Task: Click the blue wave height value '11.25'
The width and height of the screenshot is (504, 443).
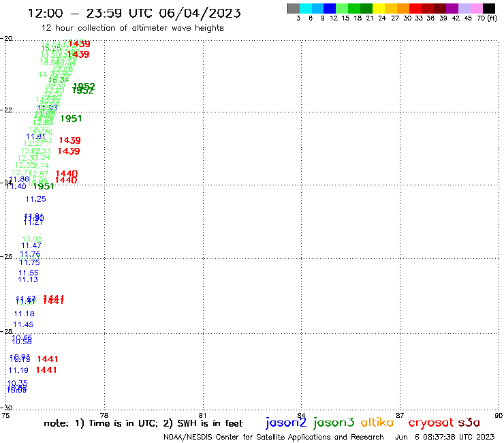Action: (35, 199)
